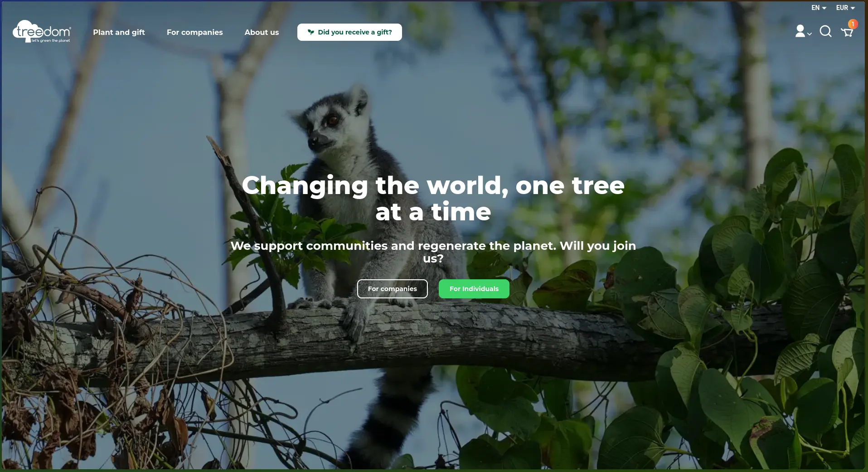This screenshot has height=472, width=868.
Task: Click the search magnifier icon
Action: (x=825, y=31)
